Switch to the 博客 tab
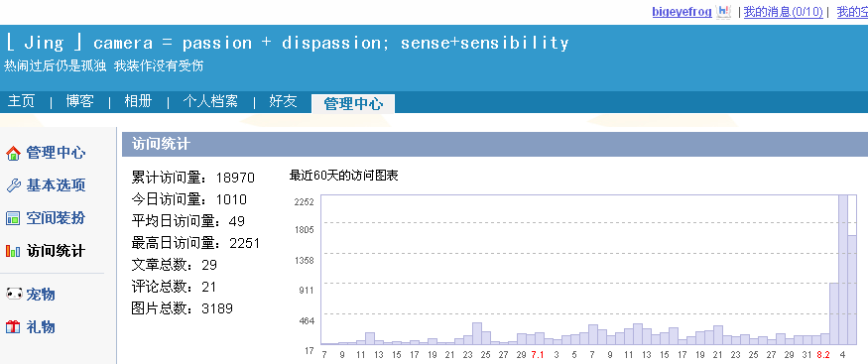 click(79, 101)
